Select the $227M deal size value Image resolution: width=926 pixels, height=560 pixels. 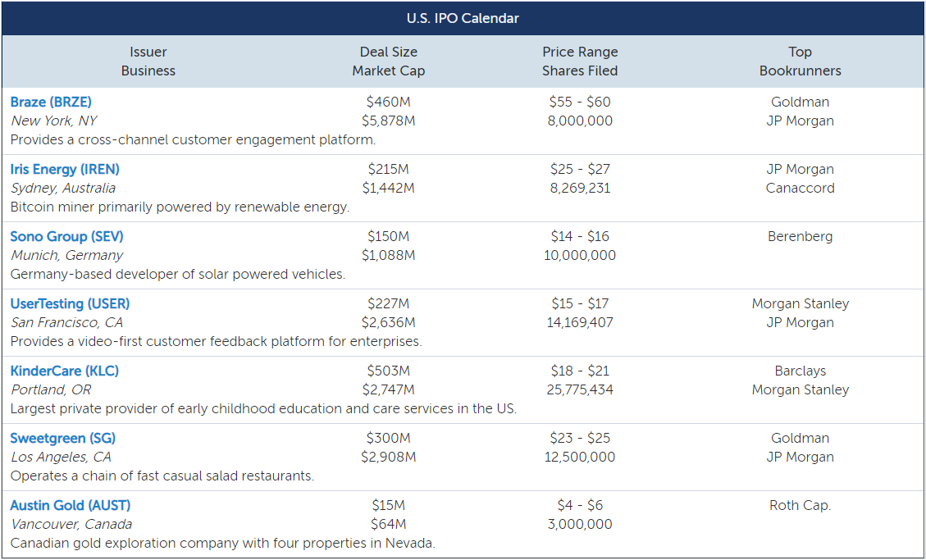tap(389, 304)
